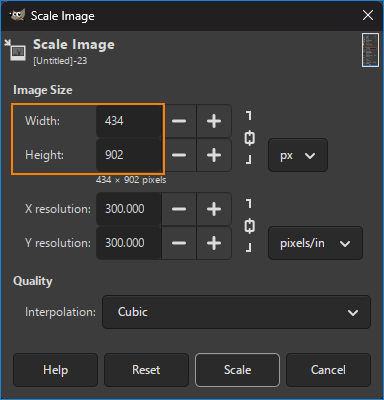This screenshot has height=400, width=384.
Task: Increase X resolution with plus button
Action: tap(214, 209)
